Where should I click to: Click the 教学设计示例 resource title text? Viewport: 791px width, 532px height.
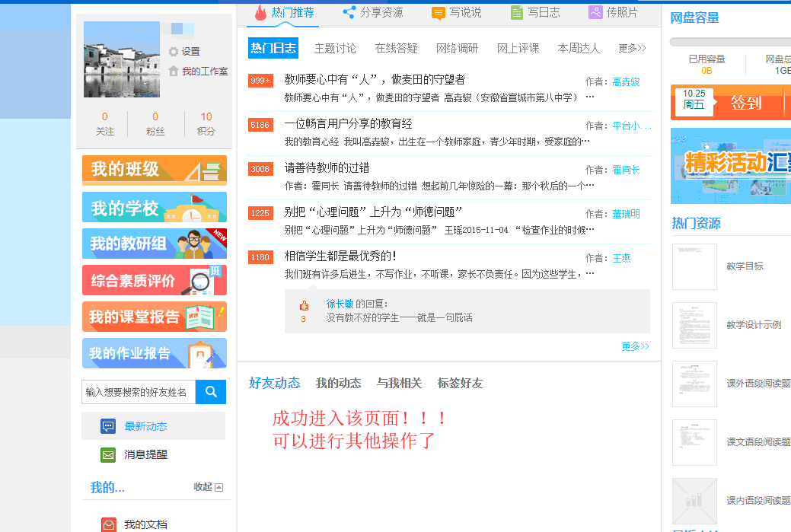click(754, 325)
